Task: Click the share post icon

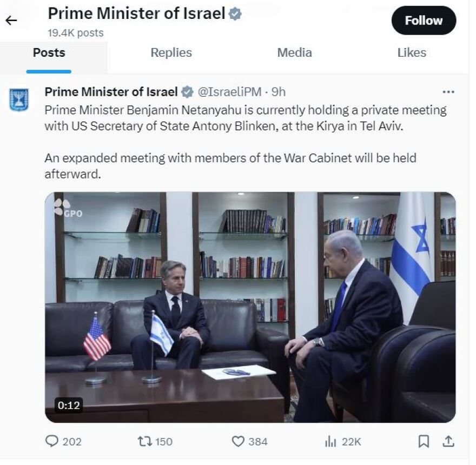Action: click(x=448, y=442)
